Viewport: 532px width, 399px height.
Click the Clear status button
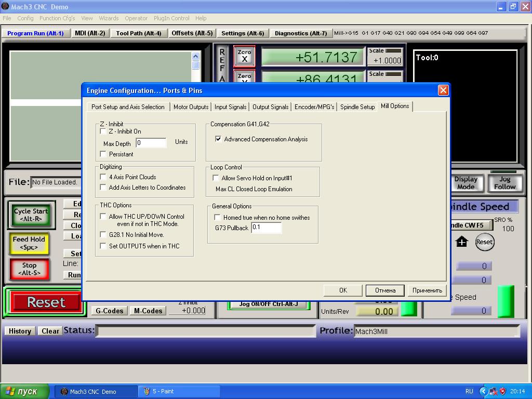click(x=50, y=331)
